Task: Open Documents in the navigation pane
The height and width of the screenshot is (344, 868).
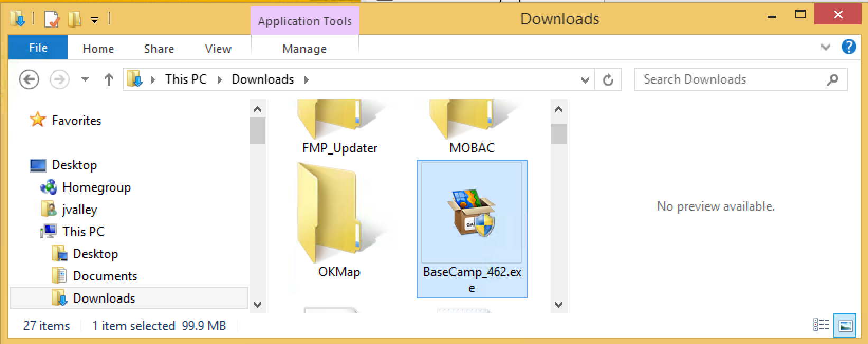Action: (105, 276)
